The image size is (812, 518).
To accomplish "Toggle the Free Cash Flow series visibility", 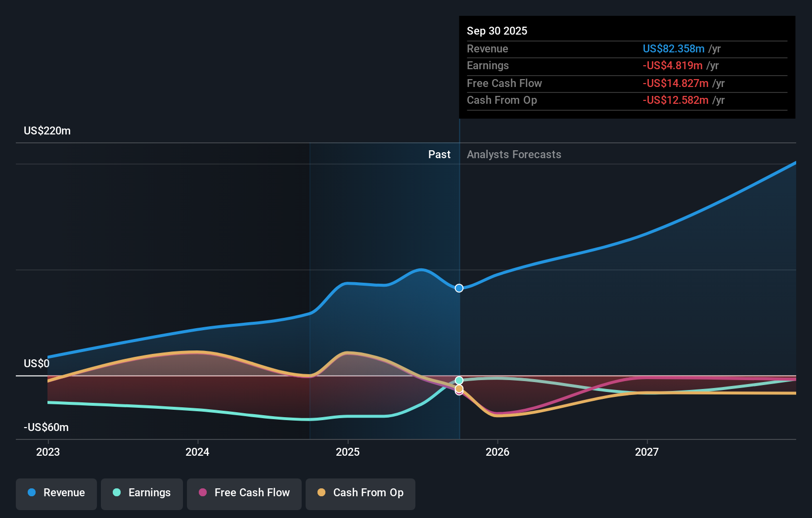I will (x=244, y=493).
